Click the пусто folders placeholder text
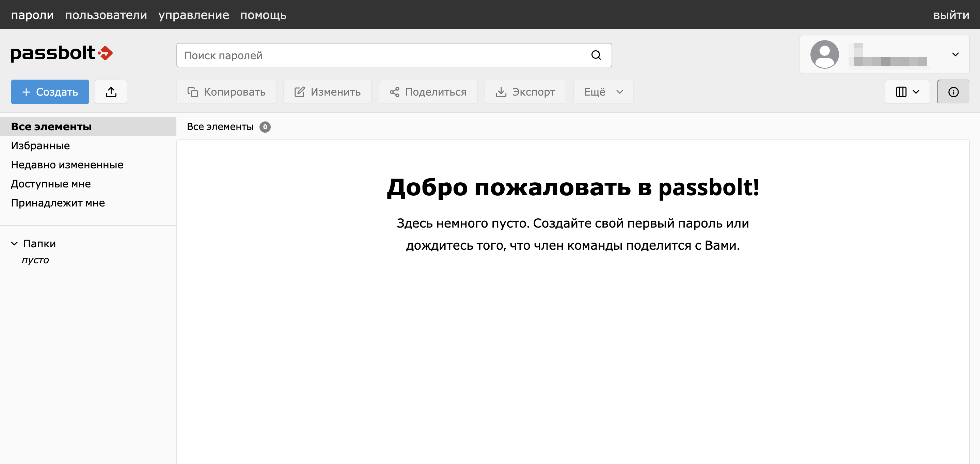Screen dimensions: 980x464 [x=35, y=260]
